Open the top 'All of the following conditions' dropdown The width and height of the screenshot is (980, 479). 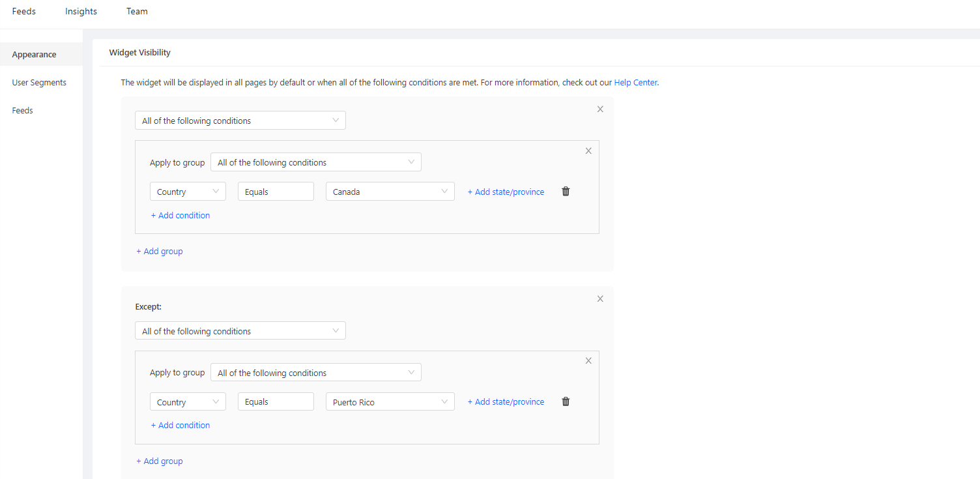240,121
